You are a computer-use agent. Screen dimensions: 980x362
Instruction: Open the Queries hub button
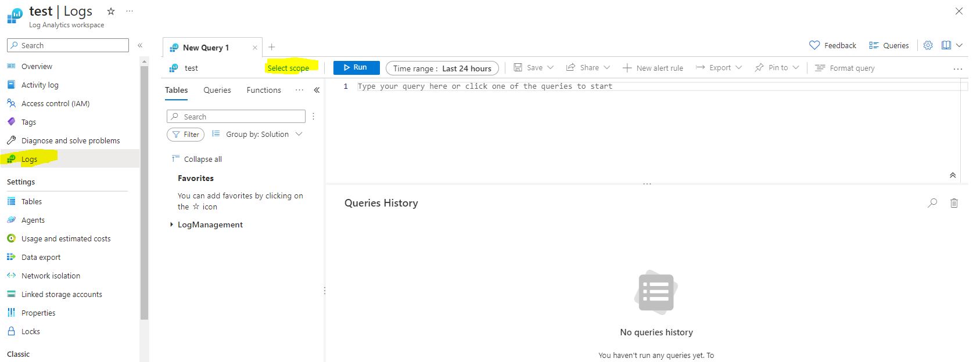coord(889,45)
